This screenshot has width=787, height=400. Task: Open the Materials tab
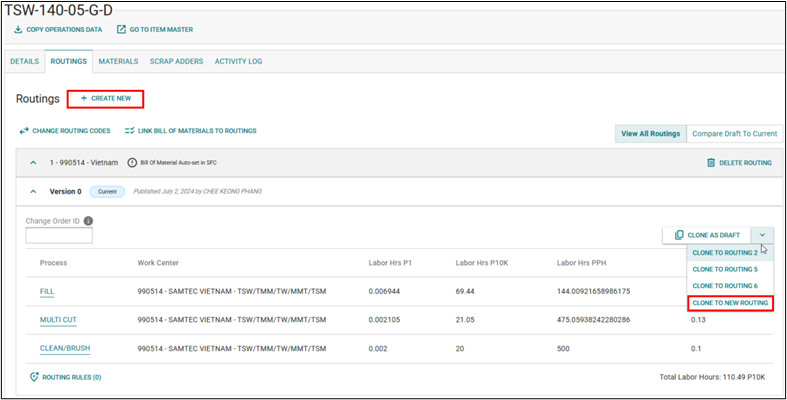118,61
